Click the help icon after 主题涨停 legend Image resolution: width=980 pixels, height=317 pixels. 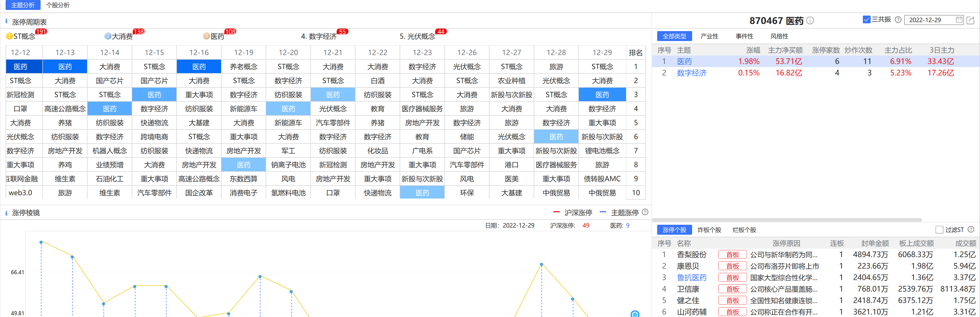645,212
